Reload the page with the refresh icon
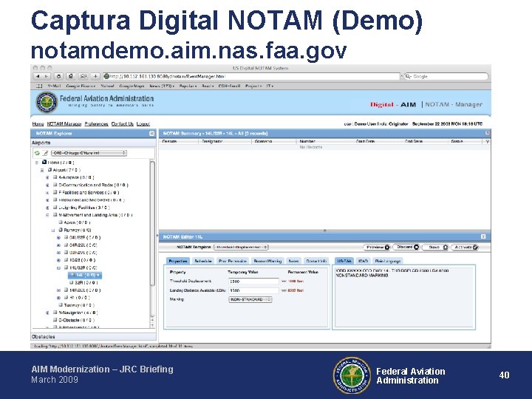 [58, 76]
